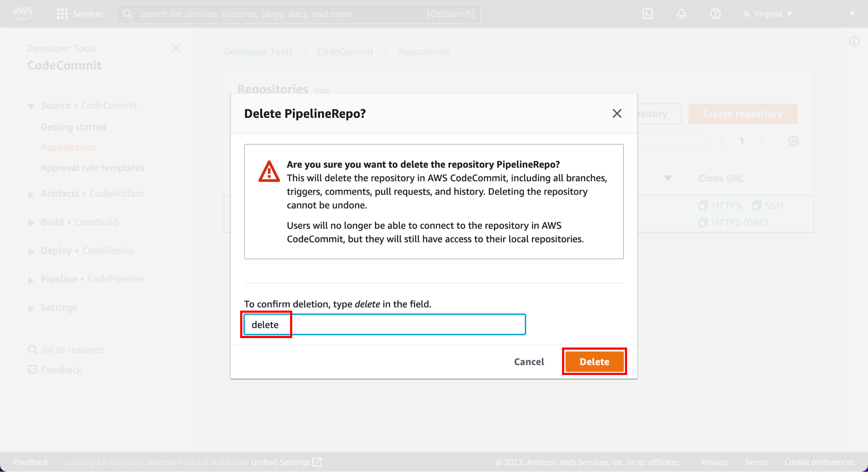Open the N. Virginia region dropdown
868x472 pixels.
(767, 14)
